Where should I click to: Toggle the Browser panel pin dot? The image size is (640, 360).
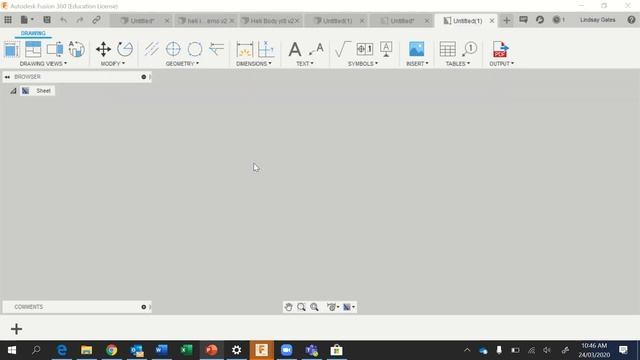point(144,77)
